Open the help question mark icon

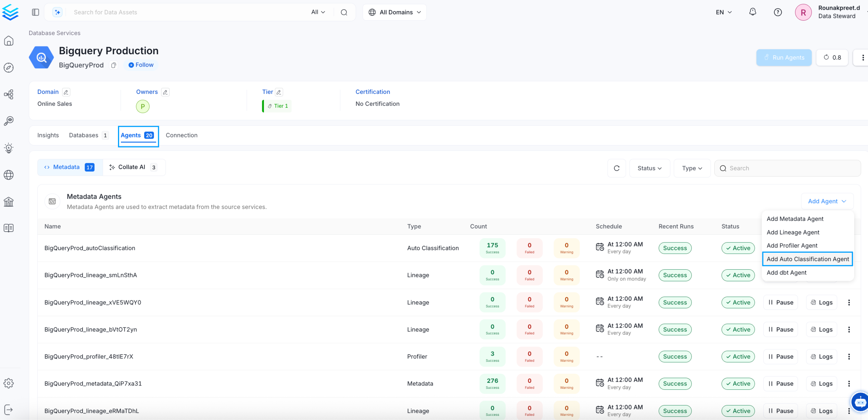pyautogui.click(x=777, y=12)
